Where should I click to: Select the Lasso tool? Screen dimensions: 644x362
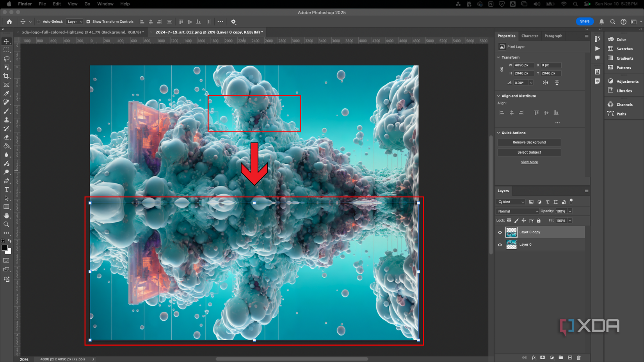coord(6,59)
